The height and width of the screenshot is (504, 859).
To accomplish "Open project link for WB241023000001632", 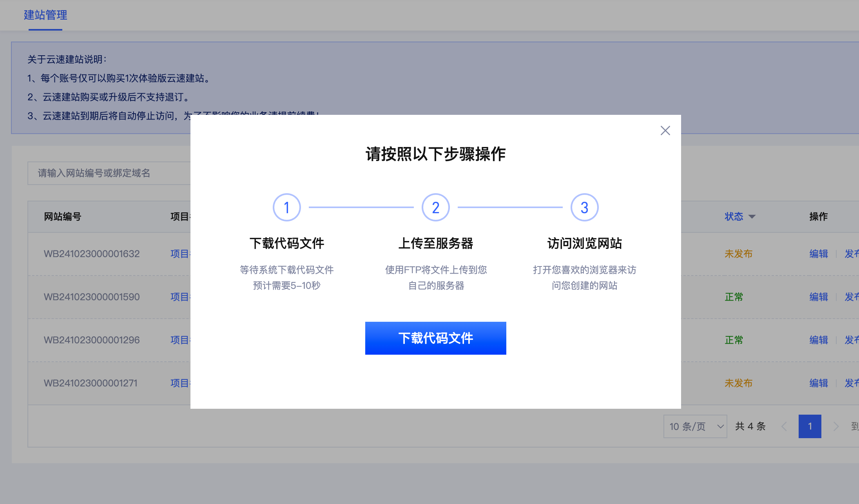I will 180,254.
